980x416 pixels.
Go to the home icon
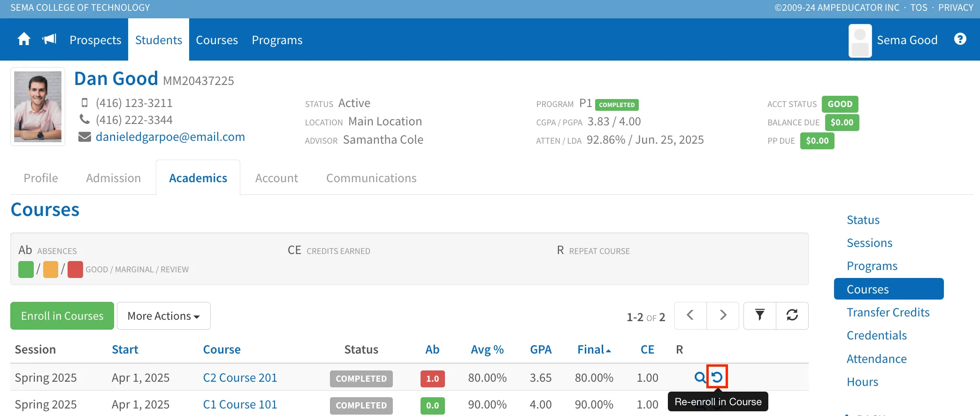pyautogui.click(x=24, y=39)
